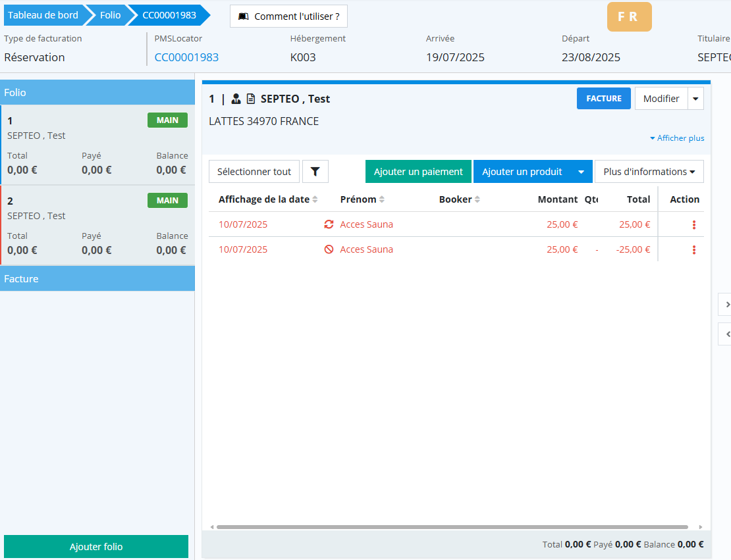Open action menu for first Acces Sauna row

point(693,225)
